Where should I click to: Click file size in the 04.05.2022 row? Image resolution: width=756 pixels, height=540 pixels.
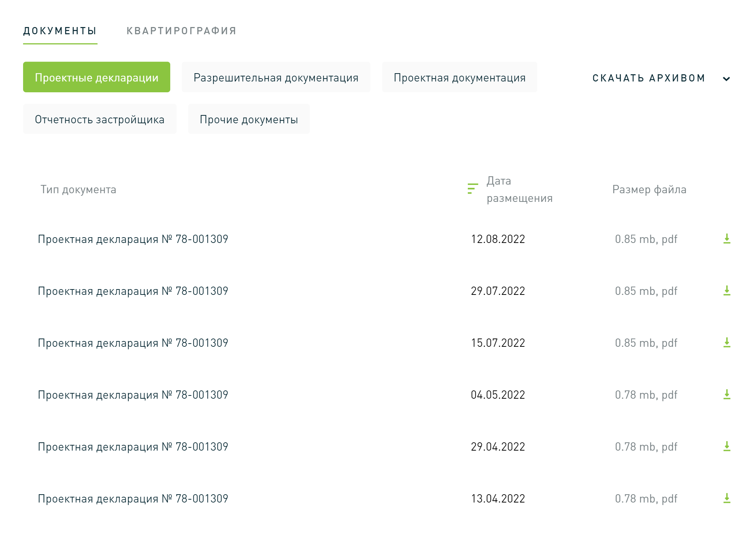pyautogui.click(x=646, y=395)
